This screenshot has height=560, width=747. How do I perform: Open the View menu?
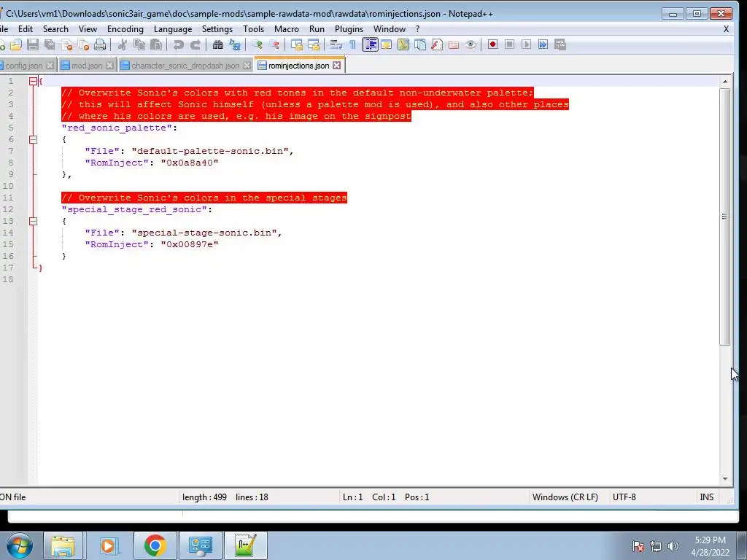pyautogui.click(x=88, y=29)
